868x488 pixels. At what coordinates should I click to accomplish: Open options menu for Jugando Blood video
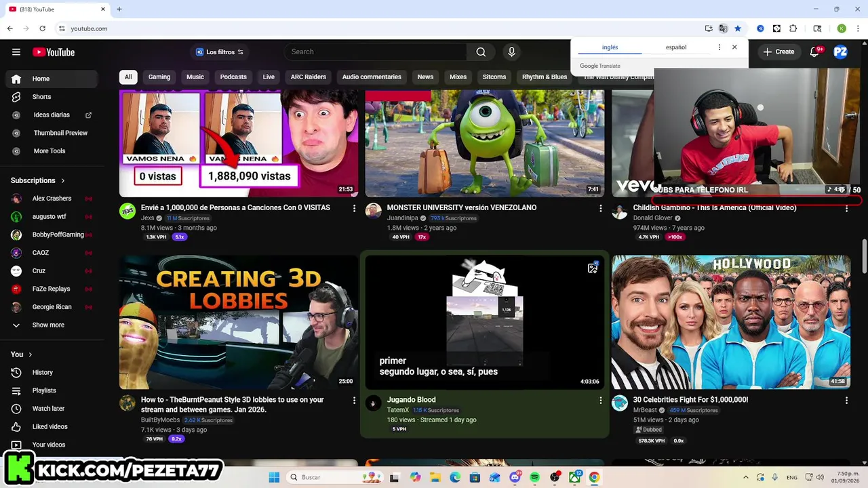[x=600, y=401]
